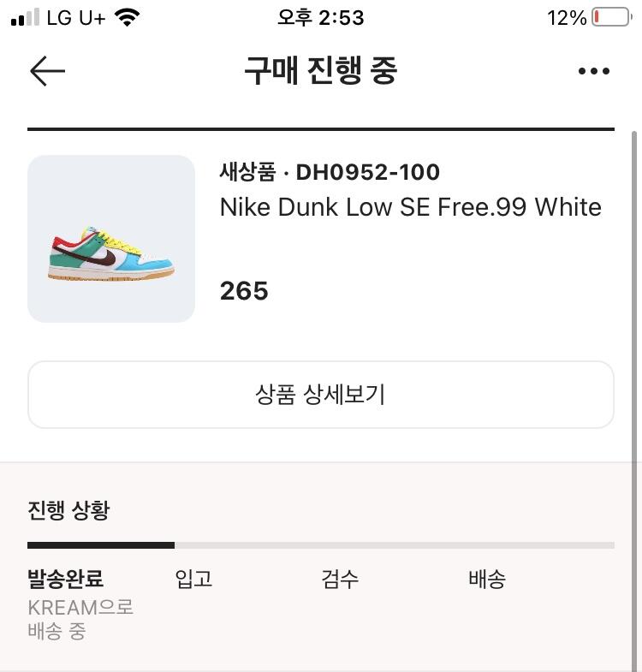Tap the 진행 상황 section heading
Screen dimensions: 642x672
point(68,511)
